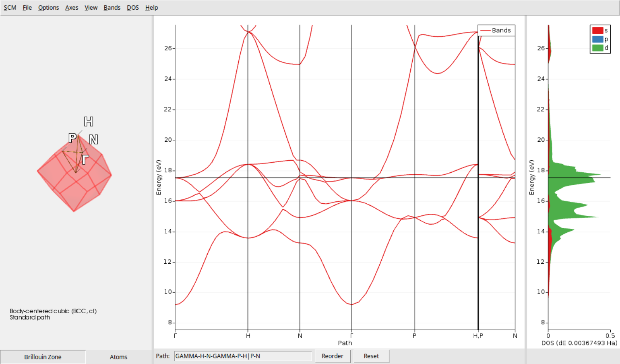Open the File menu
620x364 pixels.
tap(27, 7)
